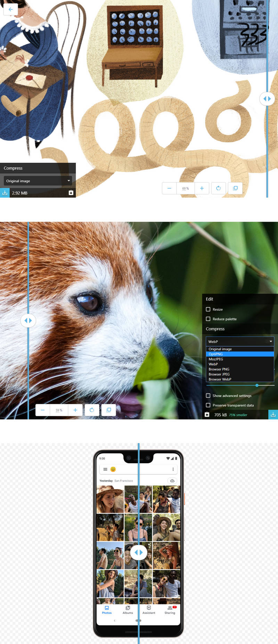Click the back arrow button
This screenshot has width=278, height=644.
10,9
